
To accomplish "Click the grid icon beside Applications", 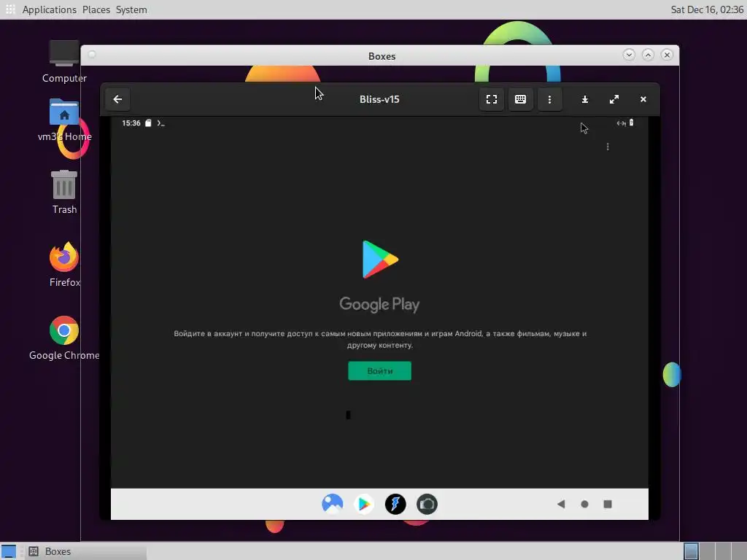I will (10, 9).
